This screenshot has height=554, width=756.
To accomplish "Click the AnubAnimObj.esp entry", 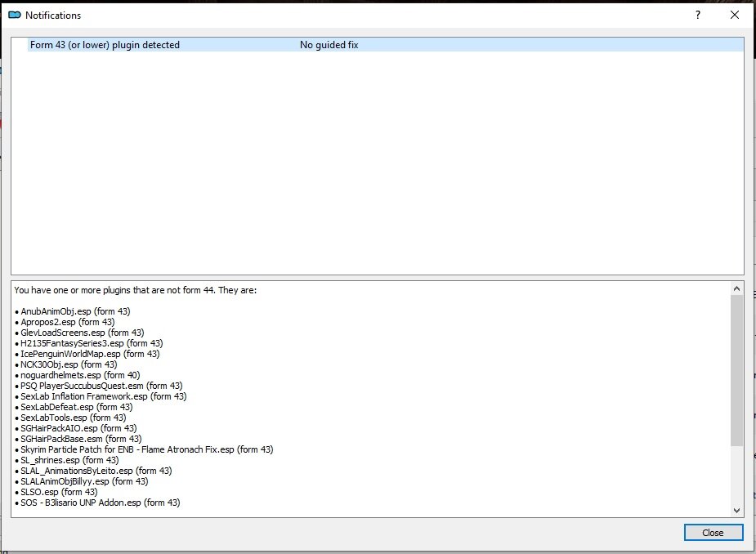I will tap(74, 311).
